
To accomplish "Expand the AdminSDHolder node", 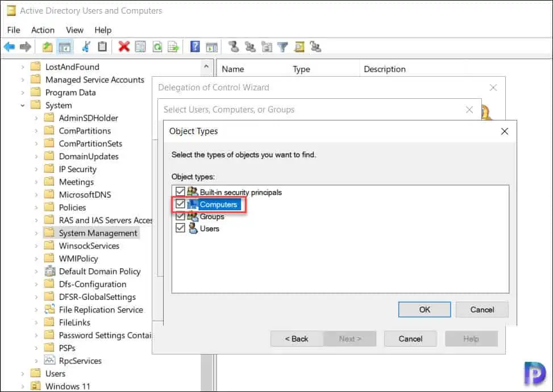I will (36, 118).
